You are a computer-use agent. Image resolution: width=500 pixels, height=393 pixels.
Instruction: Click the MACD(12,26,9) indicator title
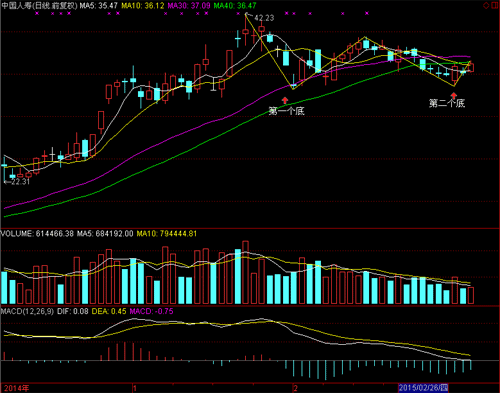click(x=27, y=311)
